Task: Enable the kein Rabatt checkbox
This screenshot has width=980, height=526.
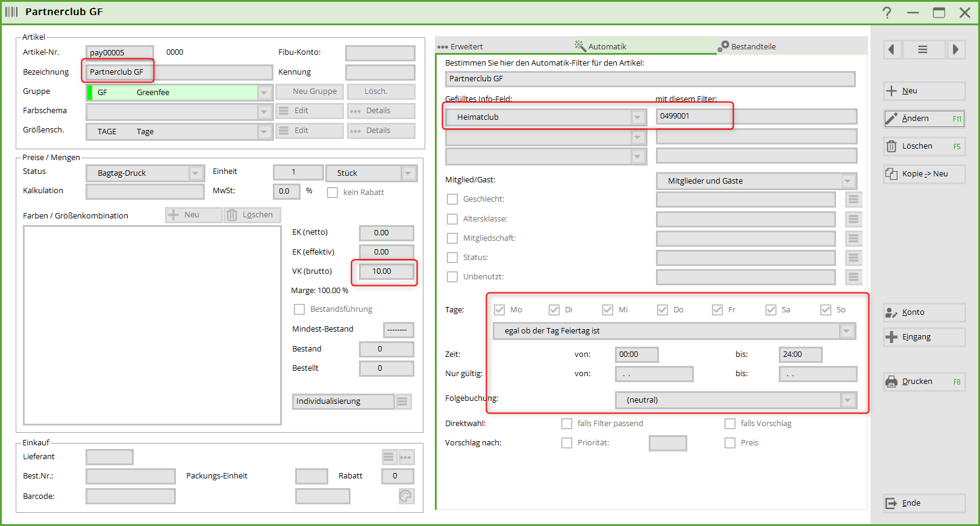Action: coord(332,193)
